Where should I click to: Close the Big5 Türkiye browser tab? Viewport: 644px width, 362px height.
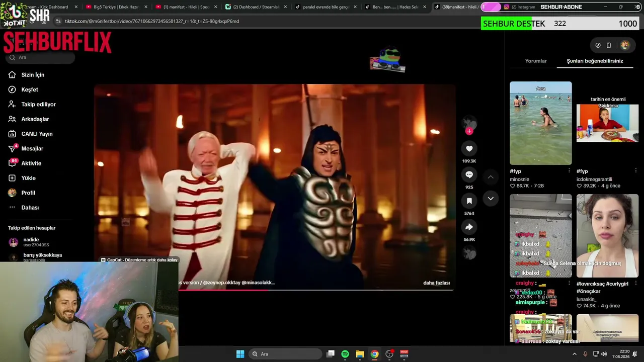145,7
